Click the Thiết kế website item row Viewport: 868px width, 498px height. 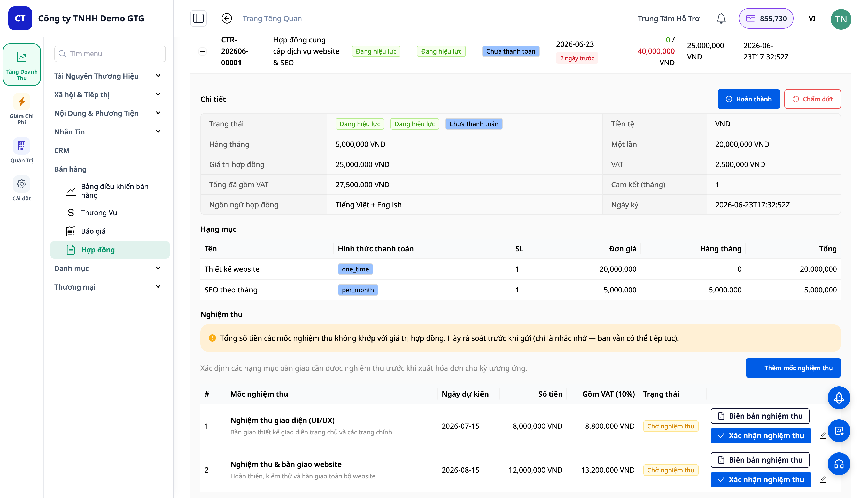521,269
